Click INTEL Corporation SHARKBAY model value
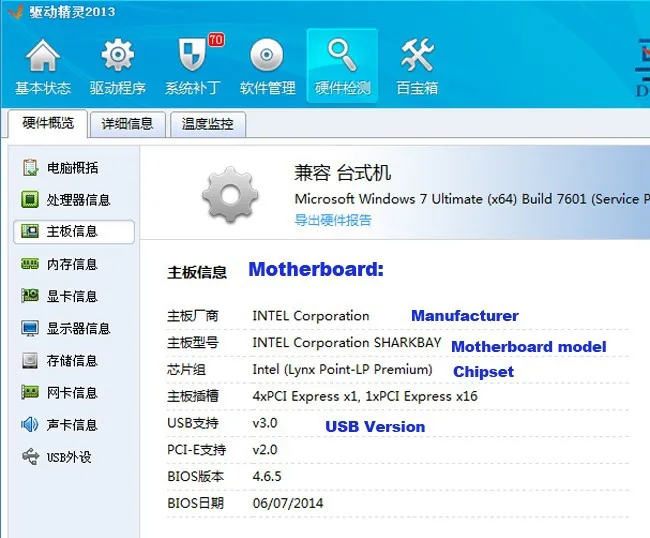650x538 pixels. (x=347, y=343)
